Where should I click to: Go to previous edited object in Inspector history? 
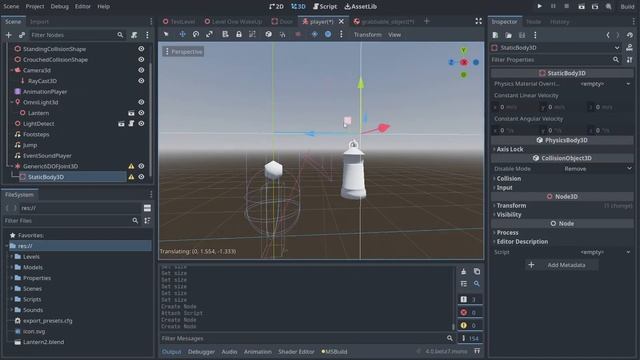(608, 35)
